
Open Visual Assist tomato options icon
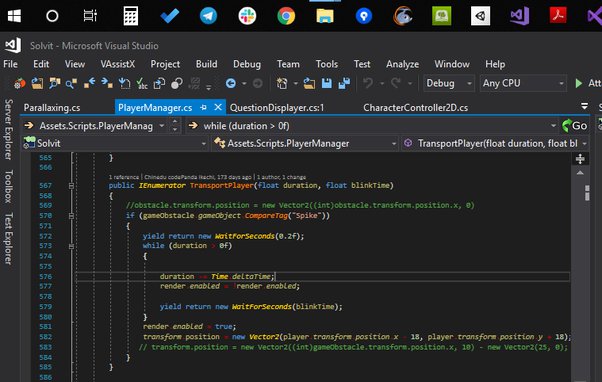(20, 83)
